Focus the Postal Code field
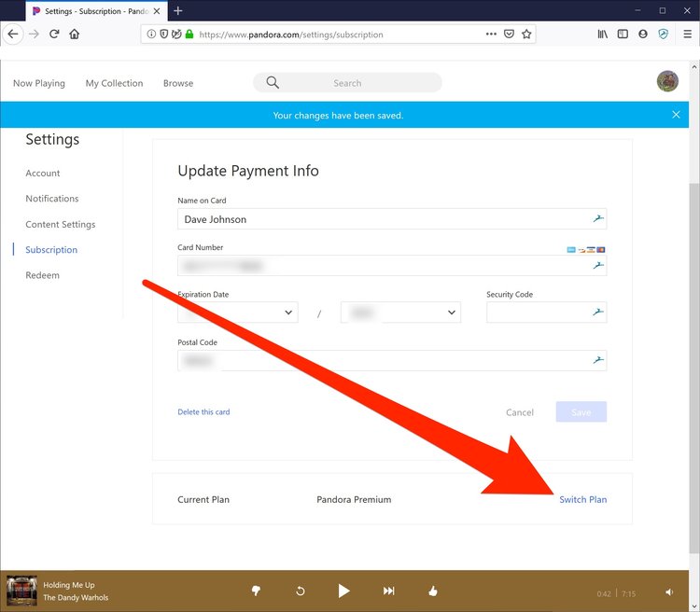Image resolution: width=700 pixels, height=612 pixels. point(392,360)
